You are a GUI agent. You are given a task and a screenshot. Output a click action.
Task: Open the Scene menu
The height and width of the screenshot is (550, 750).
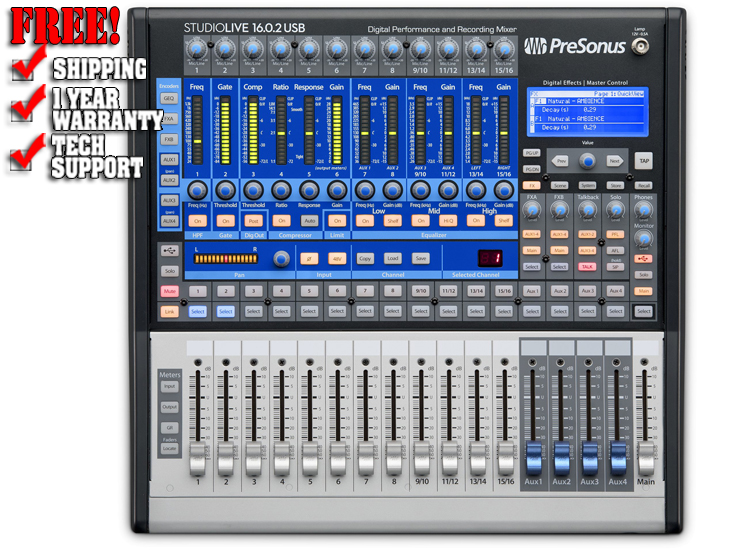click(x=560, y=185)
